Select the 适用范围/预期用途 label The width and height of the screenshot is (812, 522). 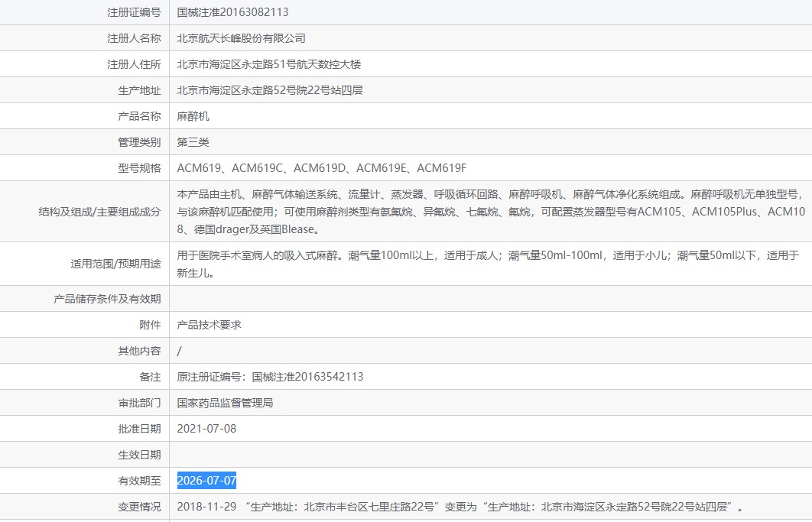pos(115,264)
